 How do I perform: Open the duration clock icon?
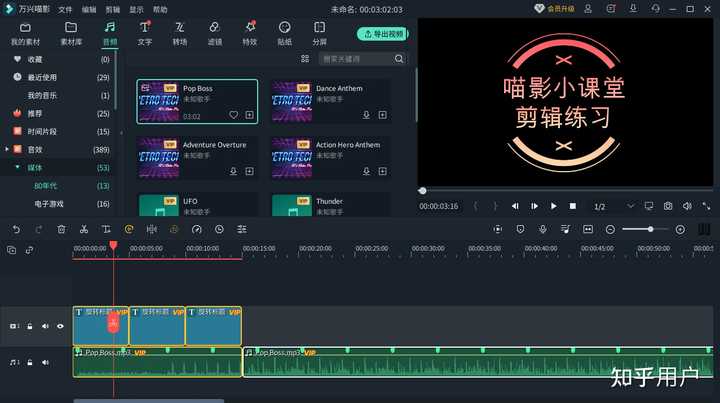click(x=219, y=229)
